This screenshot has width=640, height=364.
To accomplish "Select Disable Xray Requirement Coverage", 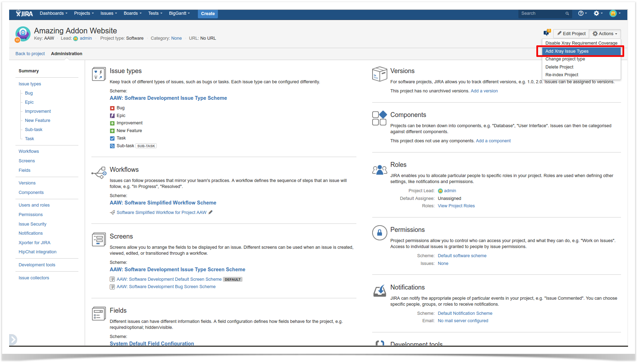I will (581, 43).
